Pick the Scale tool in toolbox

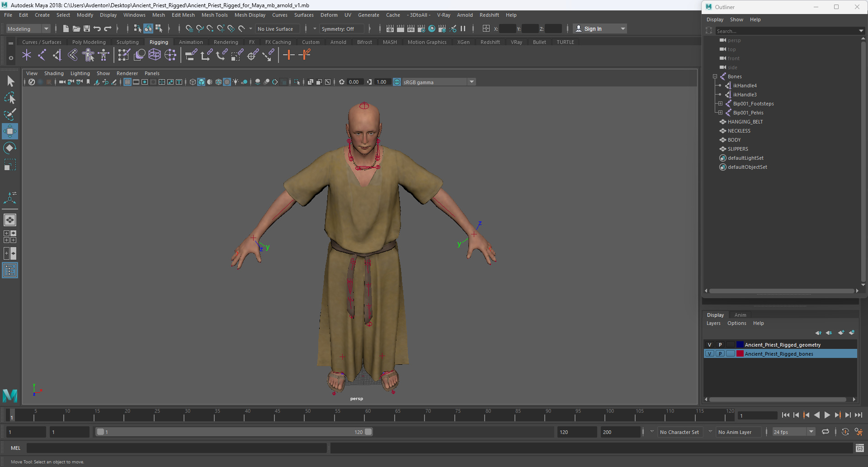point(10,165)
